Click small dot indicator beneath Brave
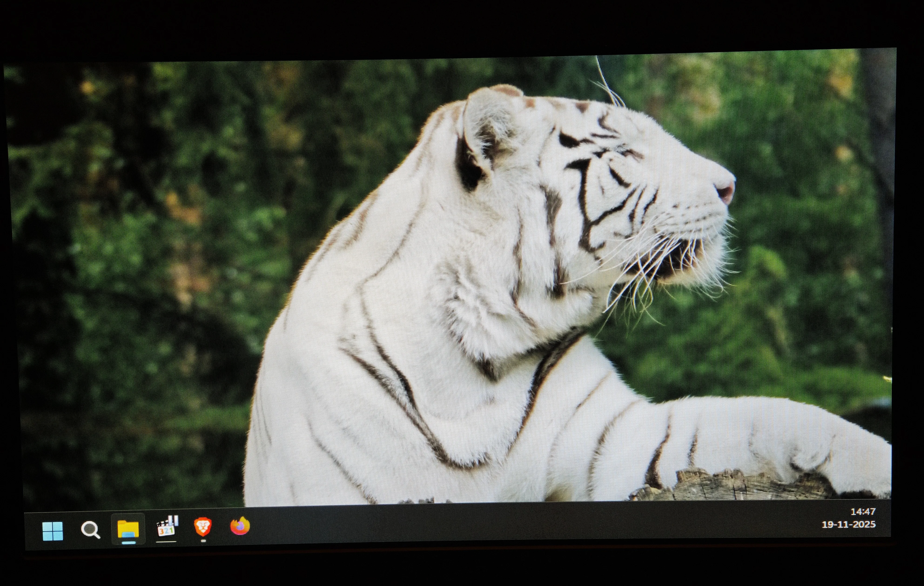924x586 pixels. (x=203, y=541)
